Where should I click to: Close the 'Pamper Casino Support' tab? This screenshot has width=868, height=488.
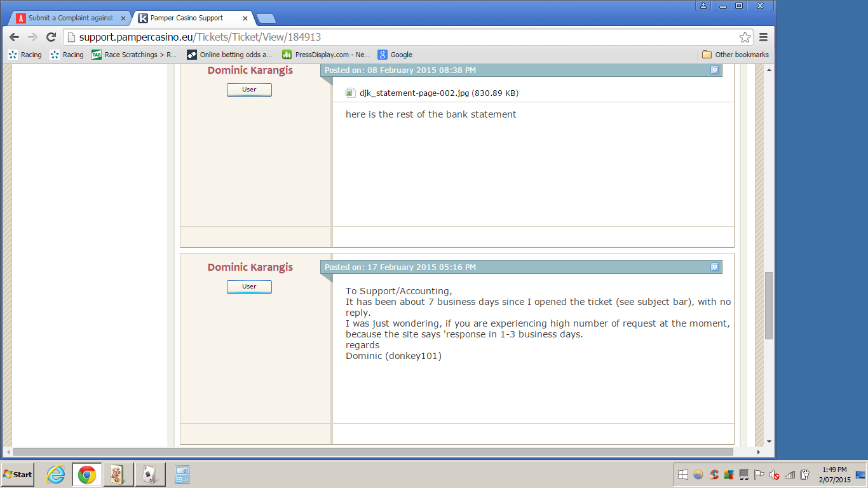coord(245,18)
